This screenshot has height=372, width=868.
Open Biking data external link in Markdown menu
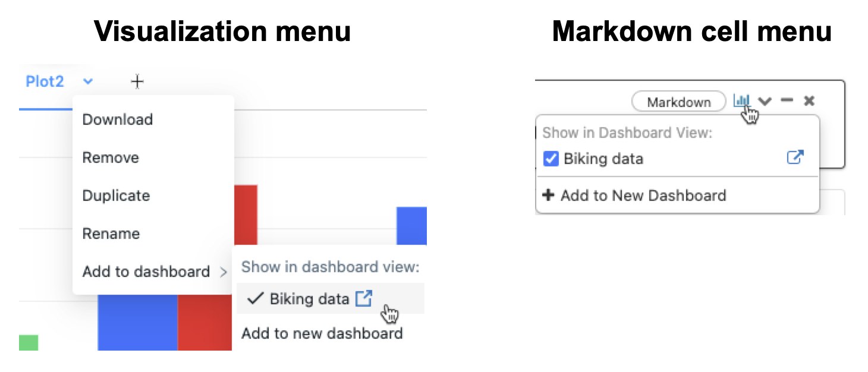(x=795, y=158)
